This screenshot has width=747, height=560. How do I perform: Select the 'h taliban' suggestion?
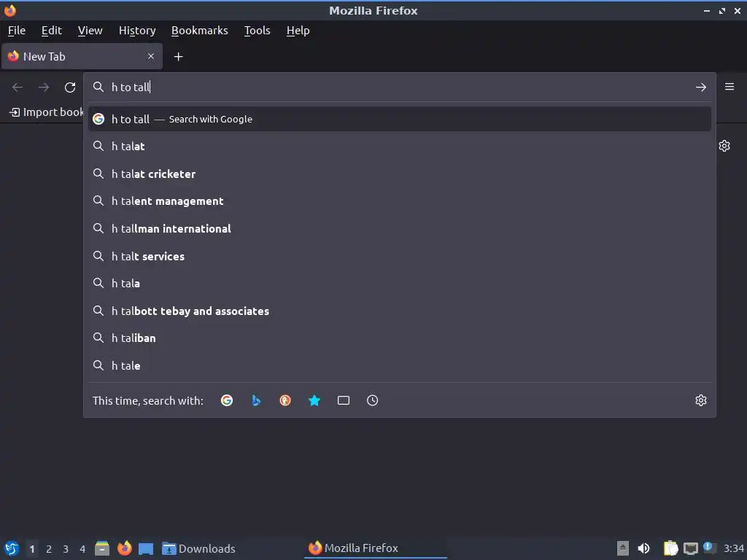click(x=400, y=338)
